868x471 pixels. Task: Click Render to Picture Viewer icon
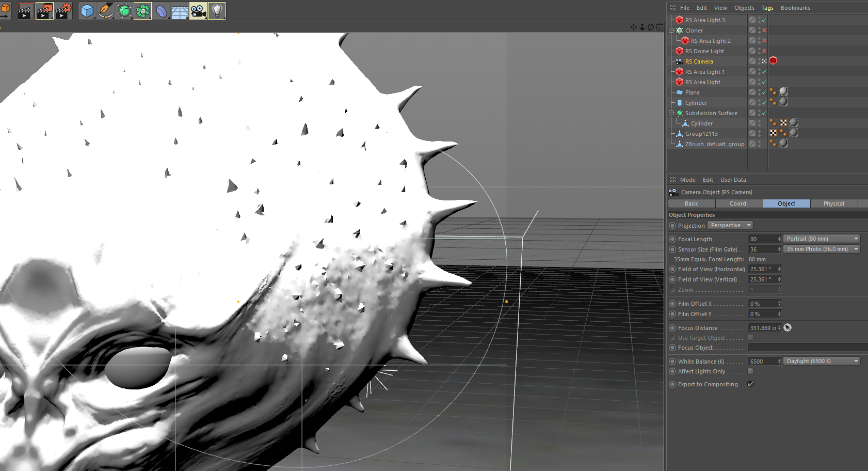(44, 11)
